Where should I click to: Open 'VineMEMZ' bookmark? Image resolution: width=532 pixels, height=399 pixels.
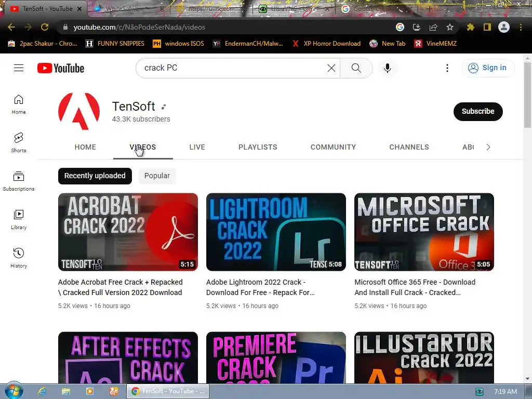[x=435, y=44]
